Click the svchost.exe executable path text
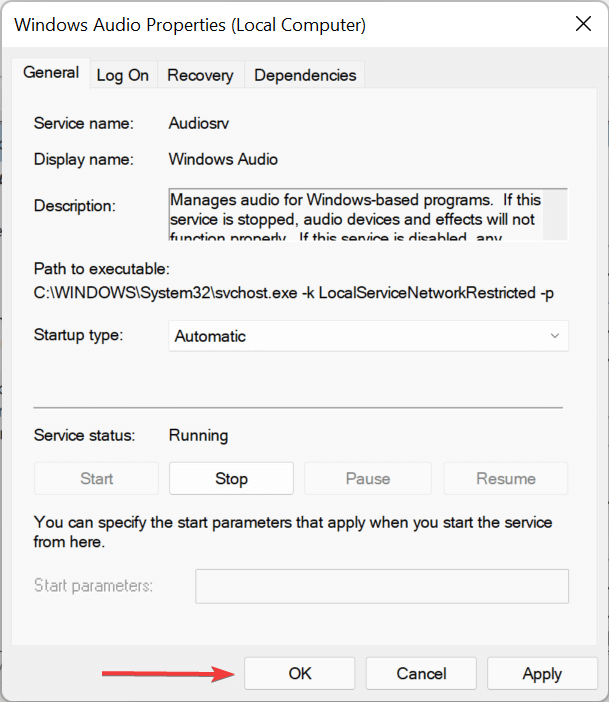Image resolution: width=609 pixels, height=702 pixels. [294, 293]
